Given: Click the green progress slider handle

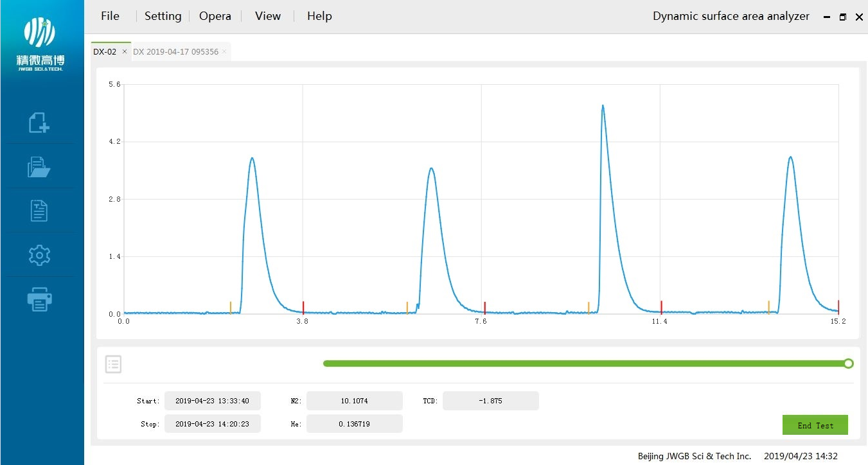Looking at the screenshot, I should click(849, 364).
